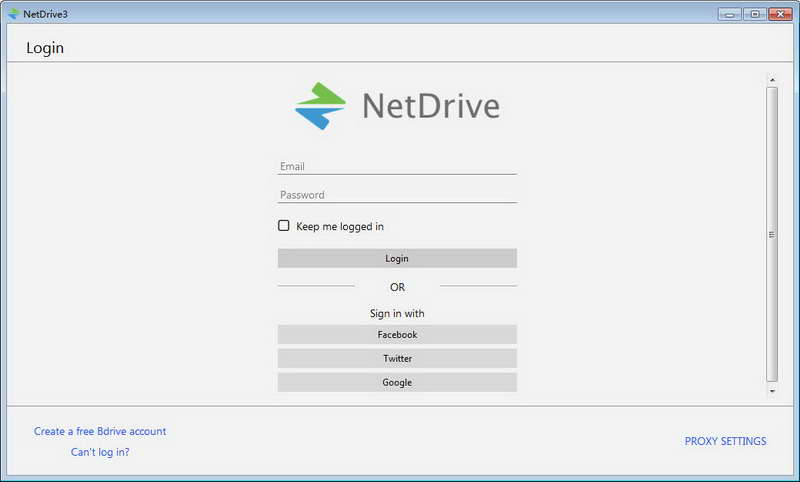The width and height of the screenshot is (800, 482).
Task: Sign in with Twitter
Action: click(397, 358)
